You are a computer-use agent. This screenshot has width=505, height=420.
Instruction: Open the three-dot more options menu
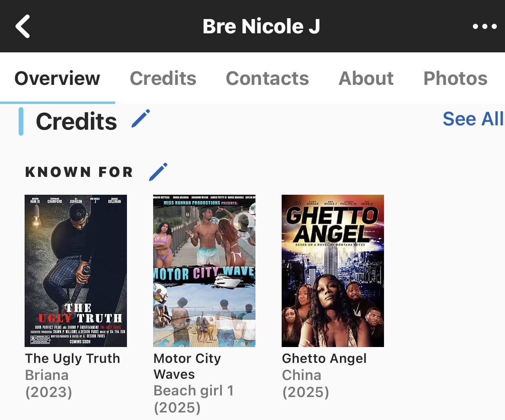485,27
